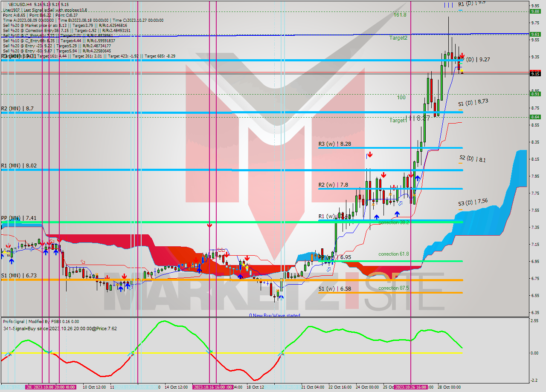The image size is (546, 392).
Task: Click the red arrow above the 16 Oct vertical line
Action: (x=209, y=225)
